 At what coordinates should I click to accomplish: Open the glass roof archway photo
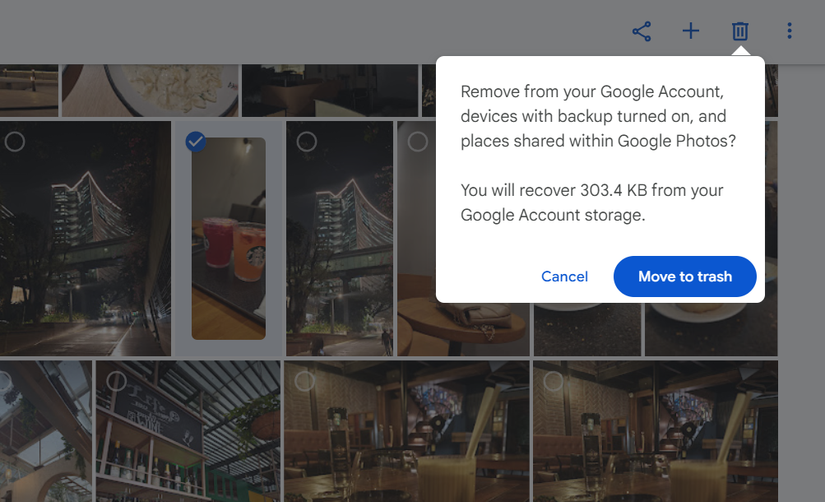coord(46,431)
